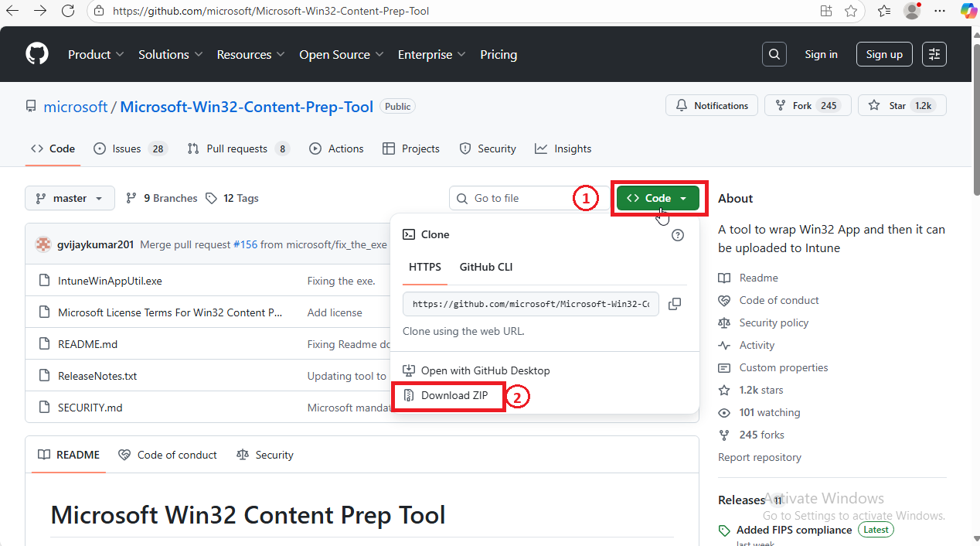Click the eye icon beside 101 watching
Screen dimensions: 980x546
point(724,412)
